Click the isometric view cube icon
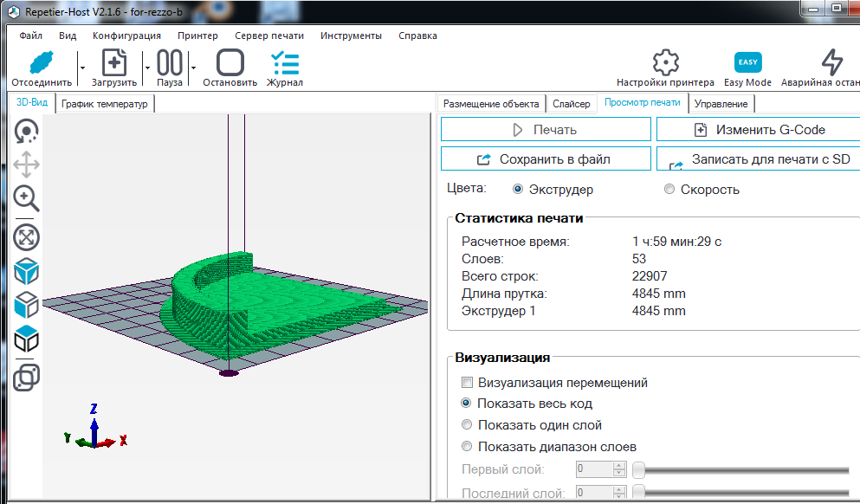This screenshot has height=504, width=860. 26,271
